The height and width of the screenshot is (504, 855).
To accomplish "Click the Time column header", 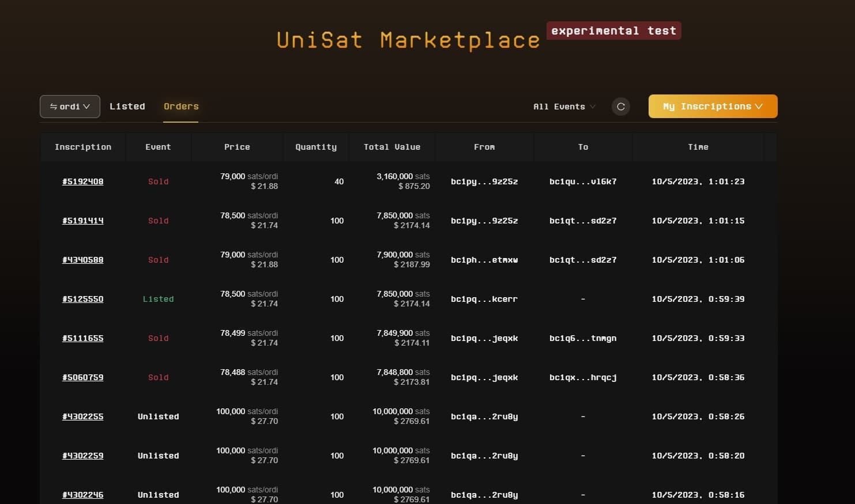I will coord(698,147).
